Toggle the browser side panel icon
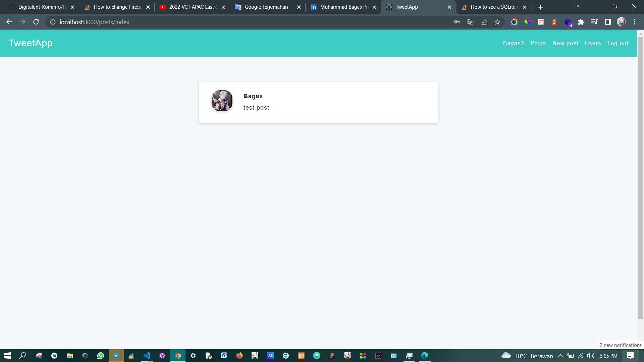This screenshot has height=362, width=644. [608, 22]
